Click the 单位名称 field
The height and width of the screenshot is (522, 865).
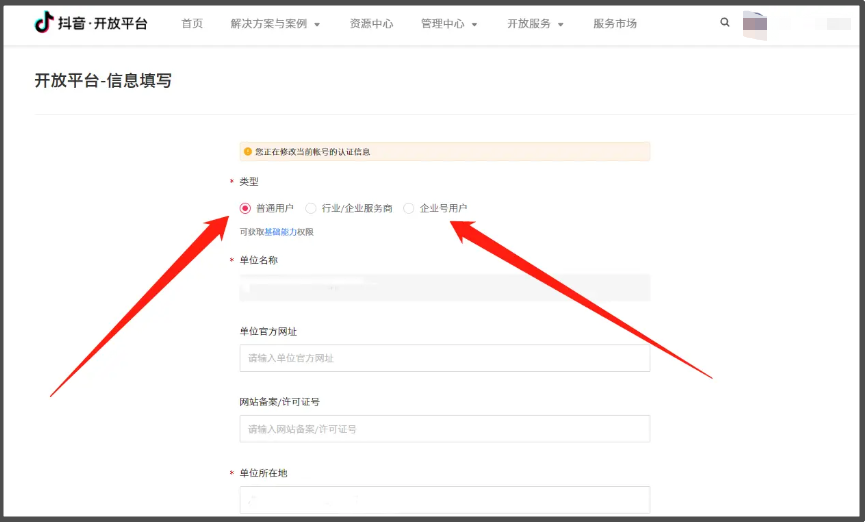point(445,288)
